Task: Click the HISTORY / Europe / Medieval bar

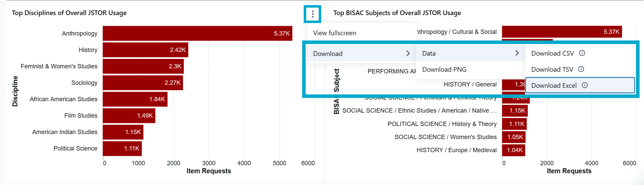Action: click(513, 150)
